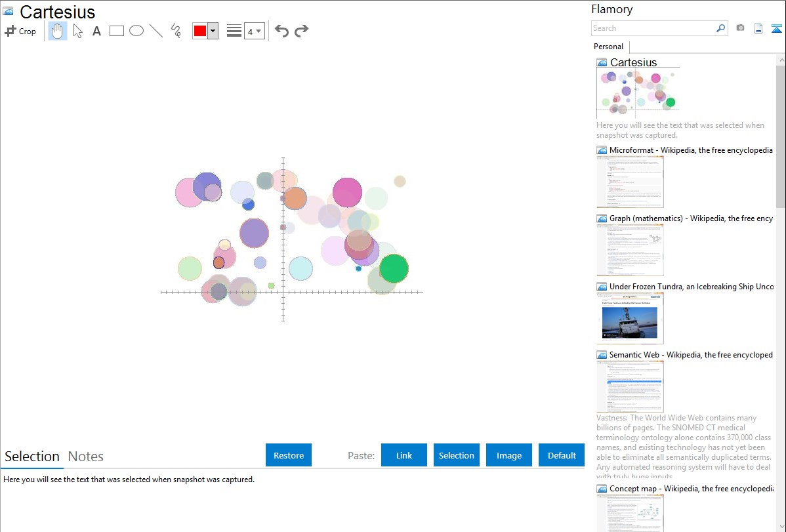Click the icon beside sidebar Cartesius title
786x532 pixels.
pos(602,63)
